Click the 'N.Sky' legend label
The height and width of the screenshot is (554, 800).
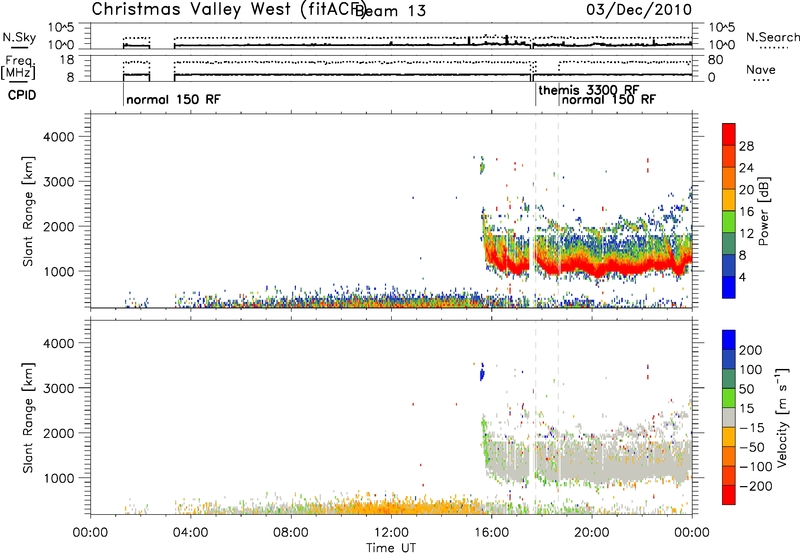coord(19,37)
